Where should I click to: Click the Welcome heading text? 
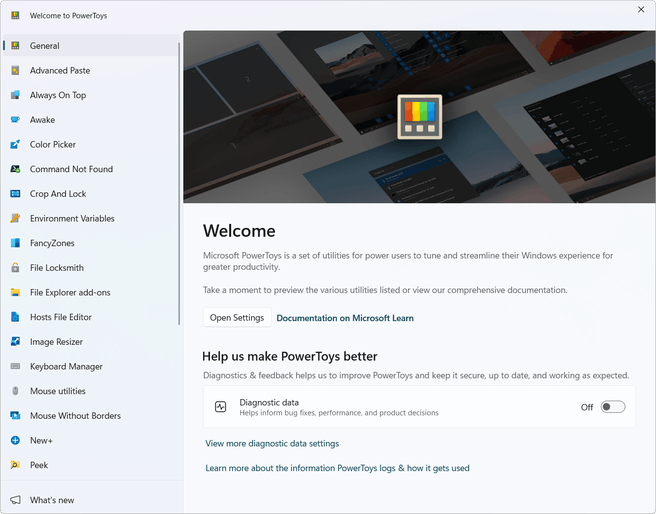tap(239, 231)
